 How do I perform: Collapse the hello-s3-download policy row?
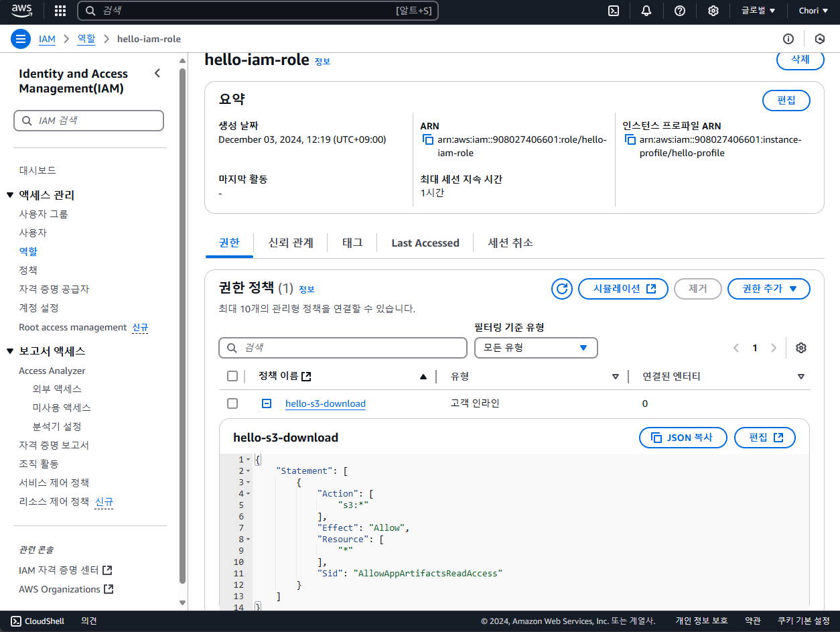tap(267, 403)
